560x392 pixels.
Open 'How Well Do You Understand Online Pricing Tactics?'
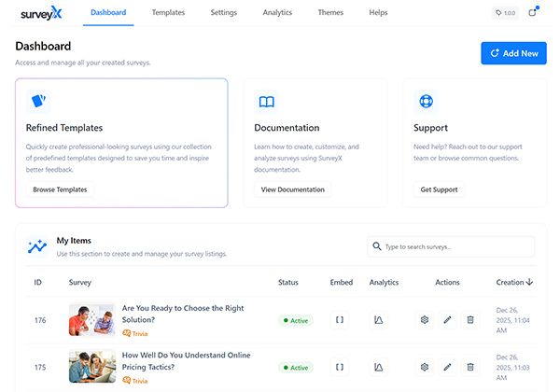click(186, 361)
